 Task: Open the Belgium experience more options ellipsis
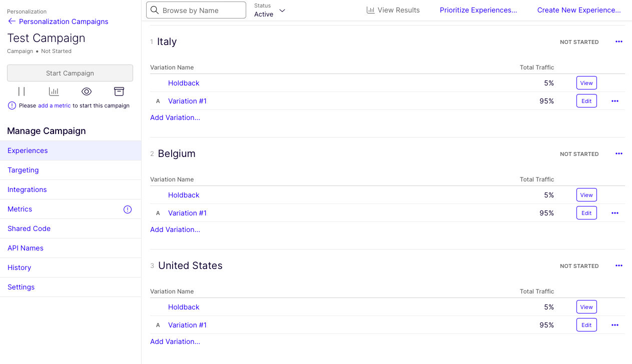pos(619,154)
